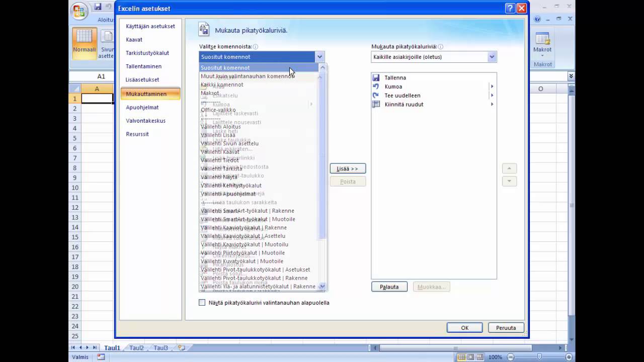Open Tarkistustyökalut settings category
This screenshot has width=644, height=362.
pos(150,53)
